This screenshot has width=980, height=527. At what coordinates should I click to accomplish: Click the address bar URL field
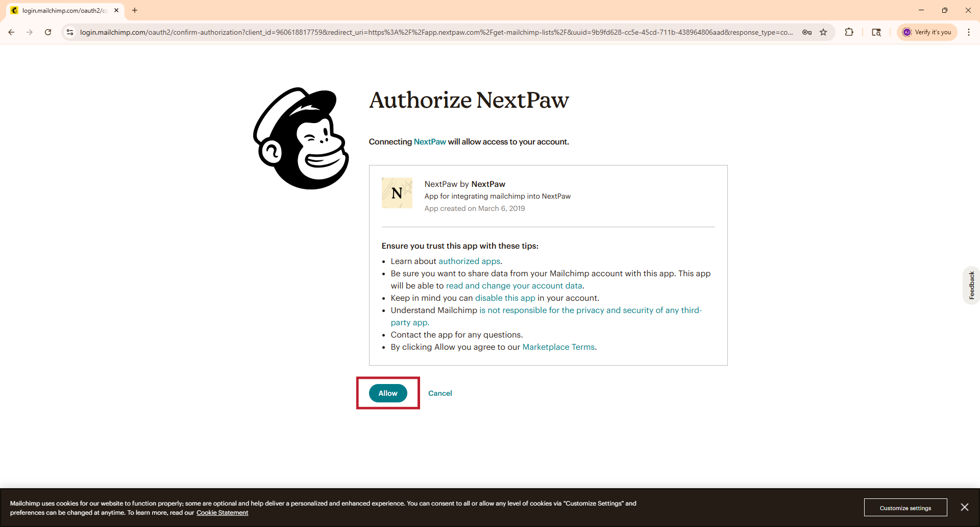436,32
